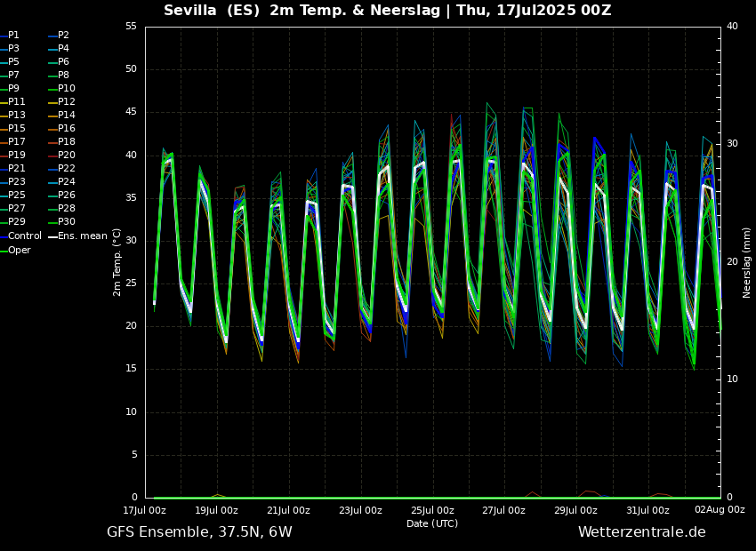Click the P30 legend entry

[x=66, y=222]
